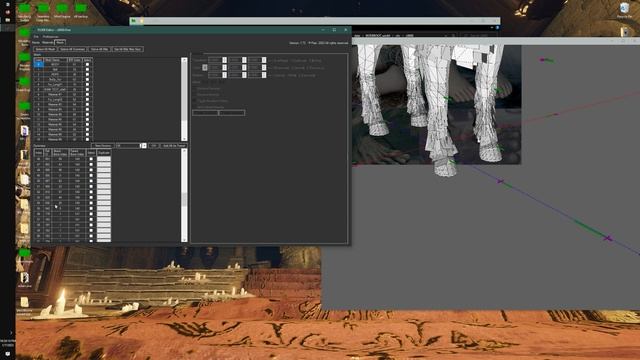Tick Select checkbox for dummy index 48
The width and height of the screenshot is (640, 360).
[x=91, y=170]
